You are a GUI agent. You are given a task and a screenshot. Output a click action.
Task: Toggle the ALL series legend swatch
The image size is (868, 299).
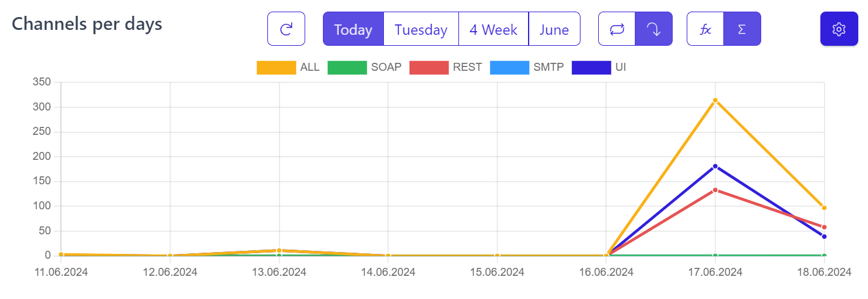click(x=277, y=68)
